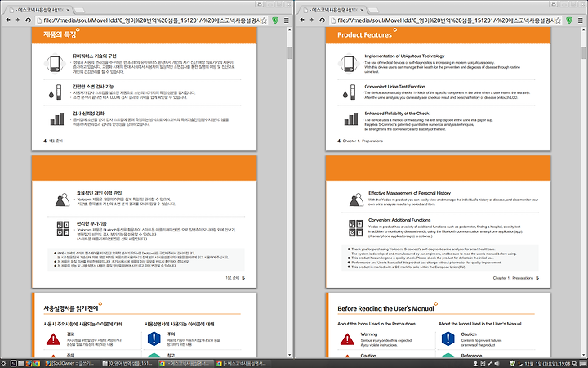
Task: Click left window's vertical scrollbar thumb
Action: [289, 52]
